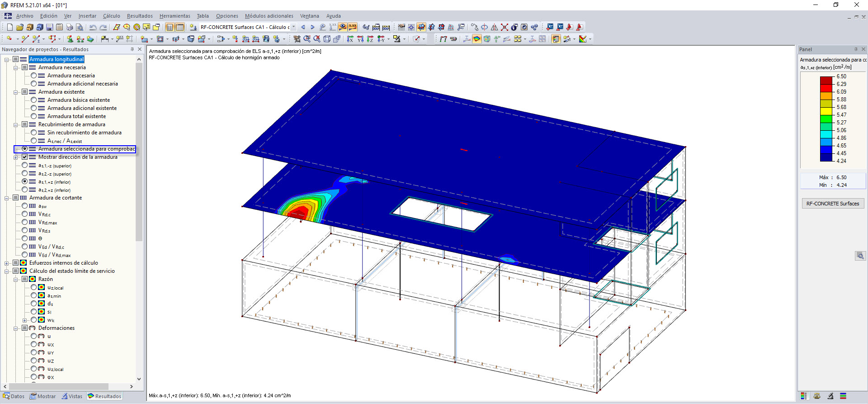Select V Rd,max shear radio option
Screen dimensions: 868x404
tap(25, 222)
